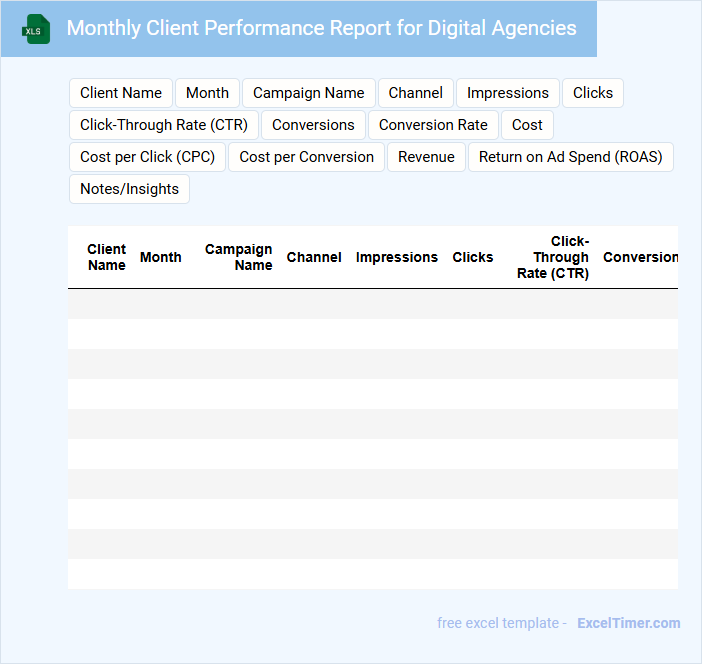Click the Month field tag

[x=207, y=93]
